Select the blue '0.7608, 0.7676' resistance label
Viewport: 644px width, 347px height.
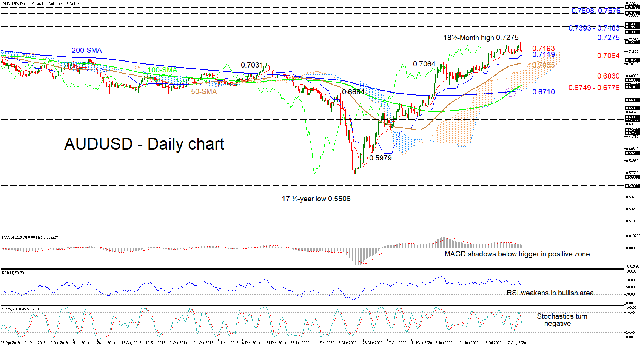pyautogui.click(x=596, y=11)
